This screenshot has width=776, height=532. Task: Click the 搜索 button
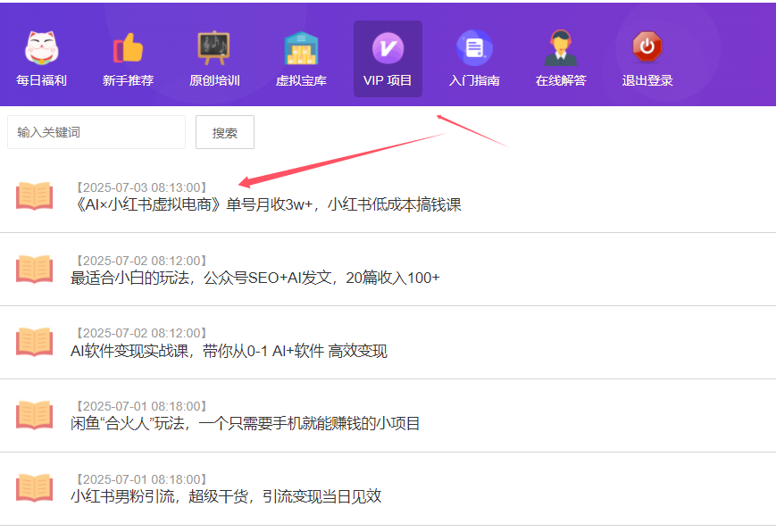click(x=225, y=132)
